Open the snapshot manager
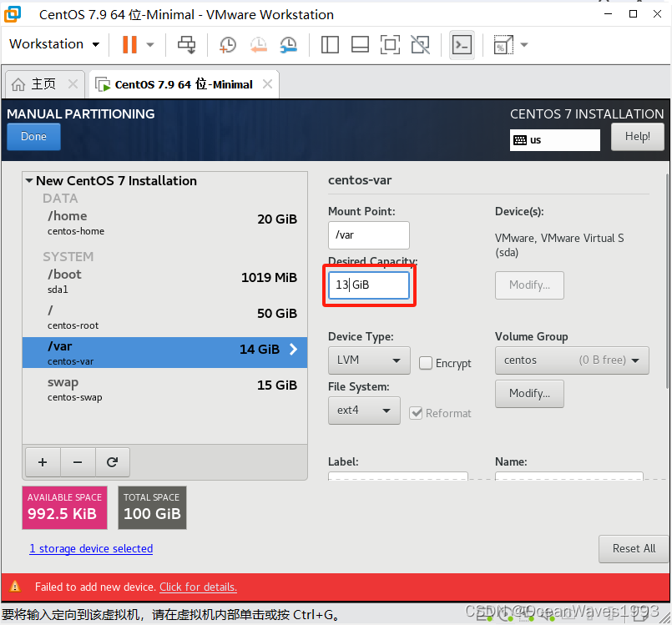This screenshot has width=672, height=625. [x=289, y=44]
